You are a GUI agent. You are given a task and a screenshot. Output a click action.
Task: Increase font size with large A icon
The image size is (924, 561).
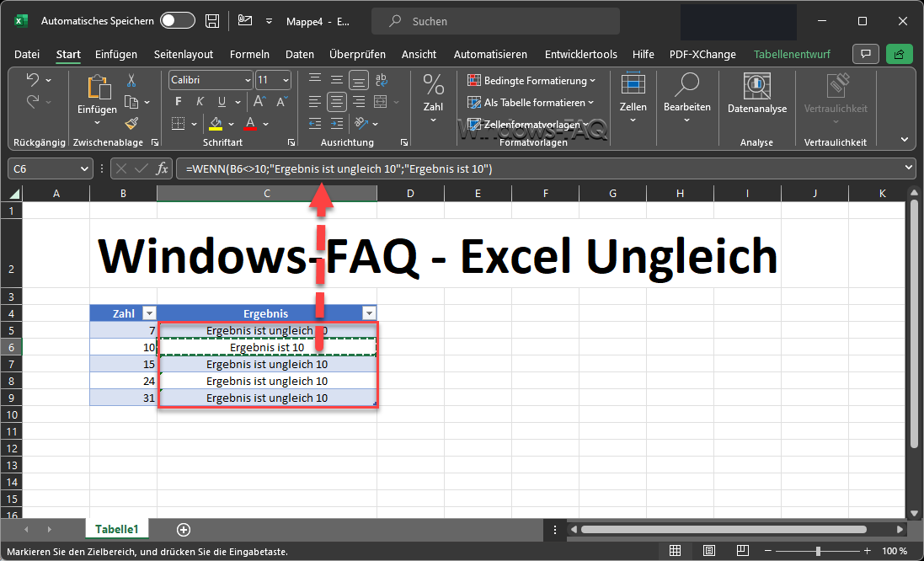point(259,102)
